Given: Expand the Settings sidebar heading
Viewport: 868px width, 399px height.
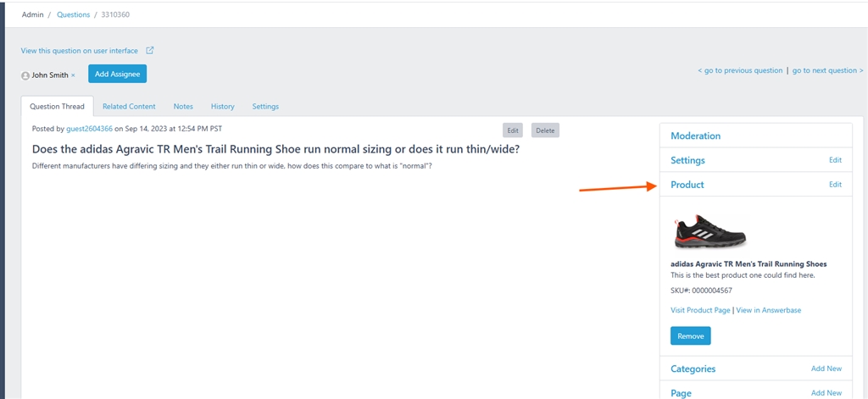Looking at the screenshot, I should click(687, 160).
